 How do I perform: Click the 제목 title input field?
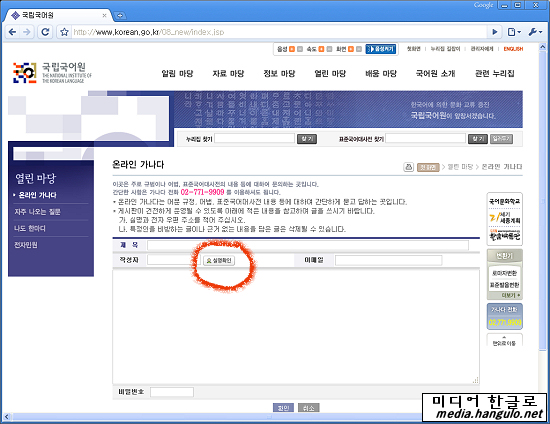pos(308,245)
